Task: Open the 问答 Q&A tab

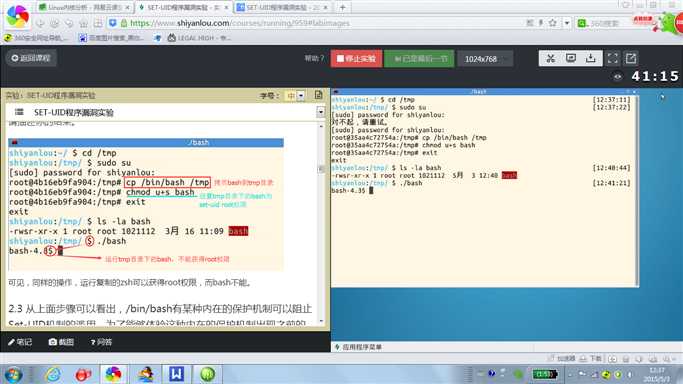Action: pyautogui.click(x=101, y=342)
